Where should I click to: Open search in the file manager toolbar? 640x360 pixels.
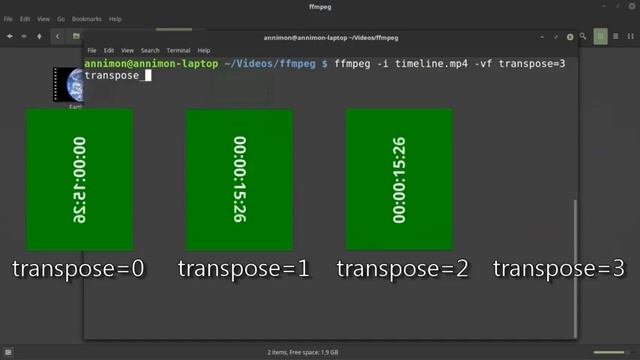pyautogui.click(x=583, y=36)
